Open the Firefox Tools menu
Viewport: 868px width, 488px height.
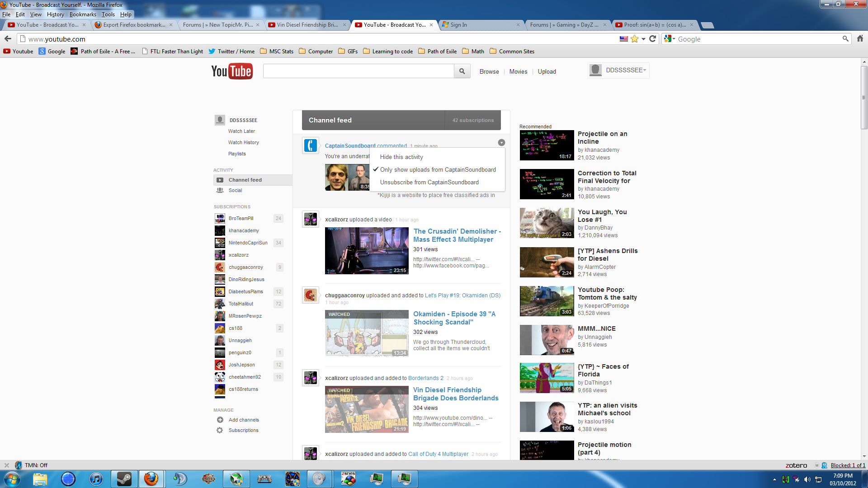click(108, 14)
